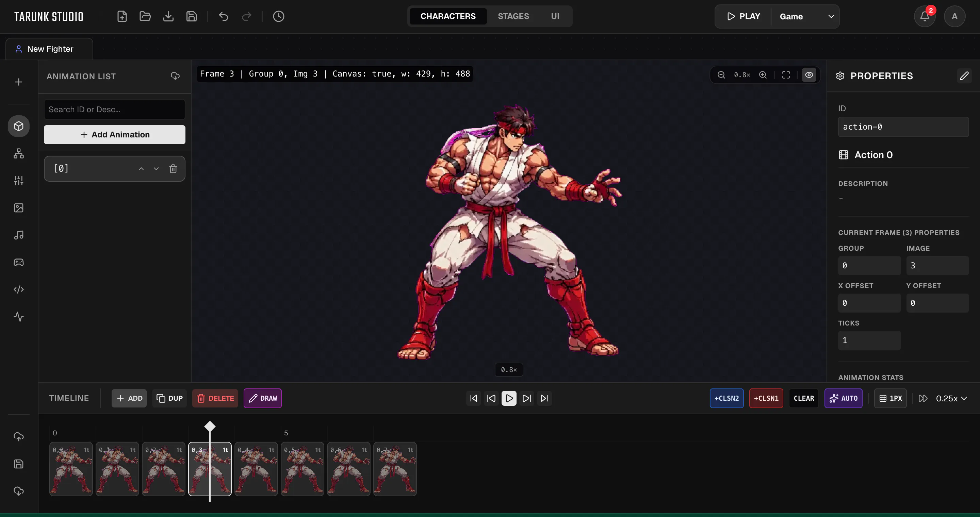Toggle AUTO collision generation

[x=844, y=398]
